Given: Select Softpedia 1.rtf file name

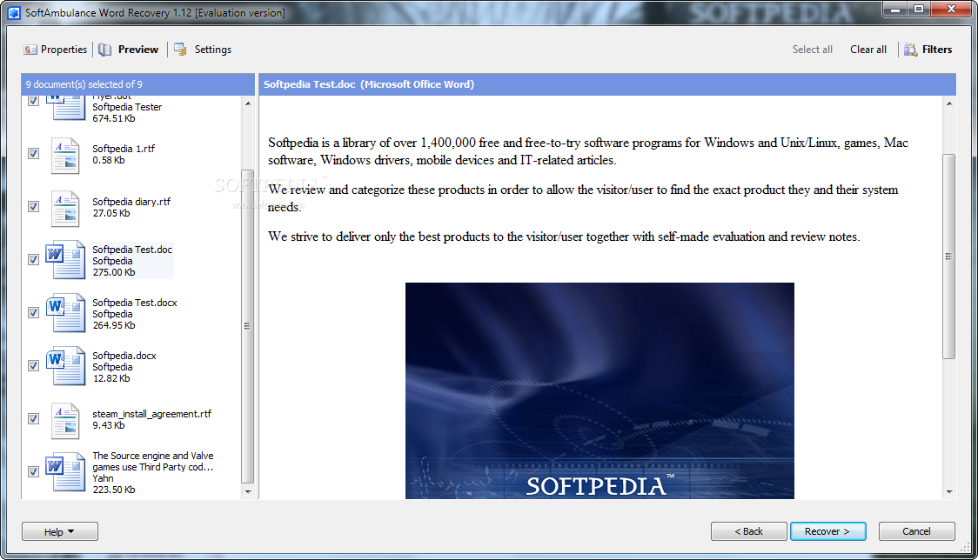Looking at the screenshot, I should (x=124, y=149).
